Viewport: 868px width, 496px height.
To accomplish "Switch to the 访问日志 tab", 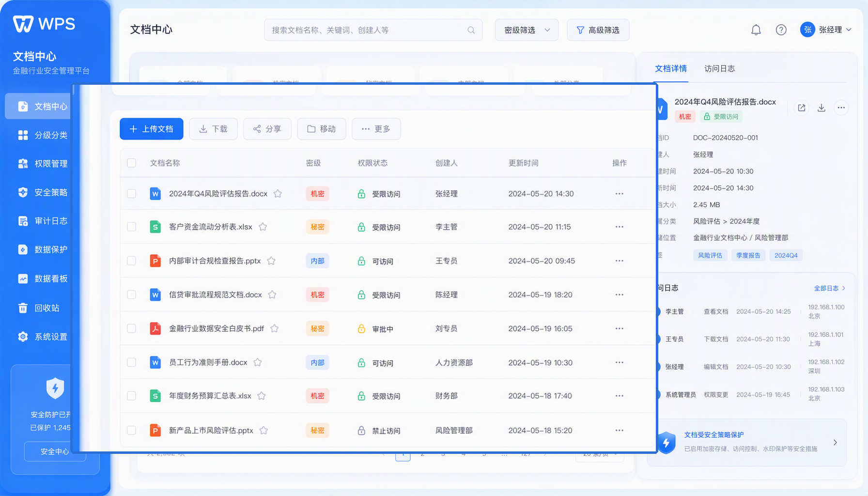I will pos(719,69).
